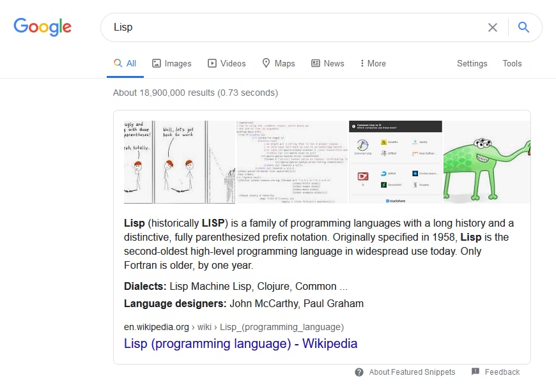Image resolution: width=556 pixels, height=392 pixels.
Task: Click the results count text
Action: tap(196, 93)
